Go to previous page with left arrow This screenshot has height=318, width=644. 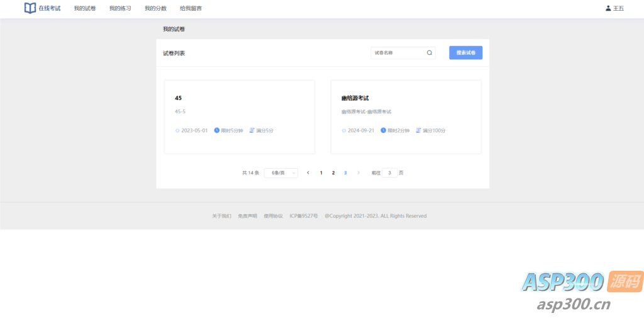(308, 173)
